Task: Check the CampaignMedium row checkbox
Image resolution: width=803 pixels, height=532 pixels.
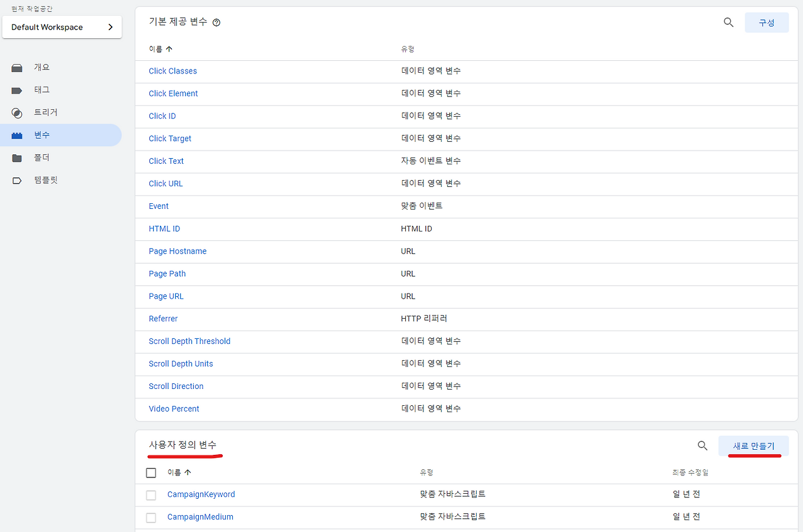Action: 151,518
